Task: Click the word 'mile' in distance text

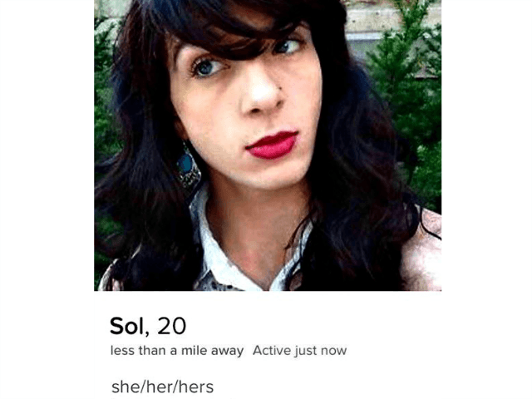Action: [x=194, y=351]
